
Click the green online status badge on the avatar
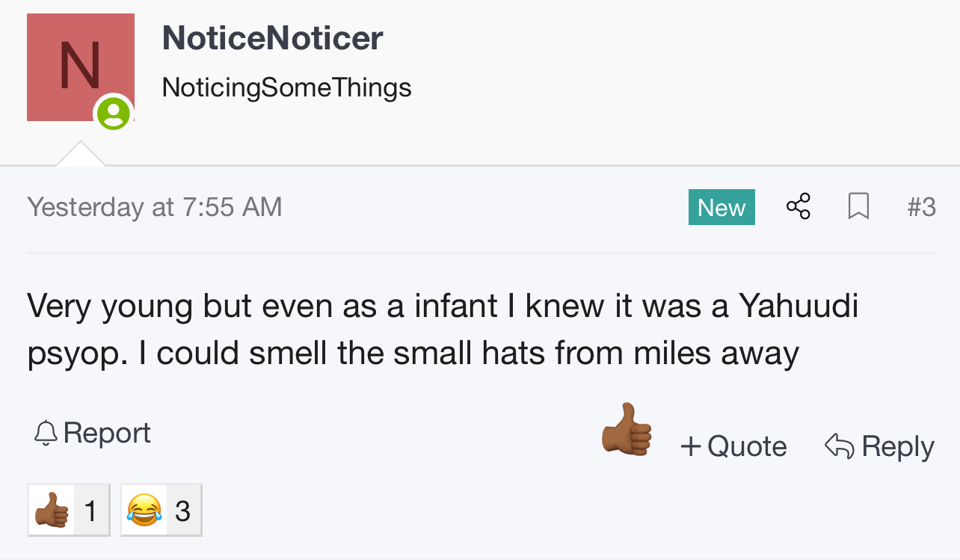tap(114, 114)
